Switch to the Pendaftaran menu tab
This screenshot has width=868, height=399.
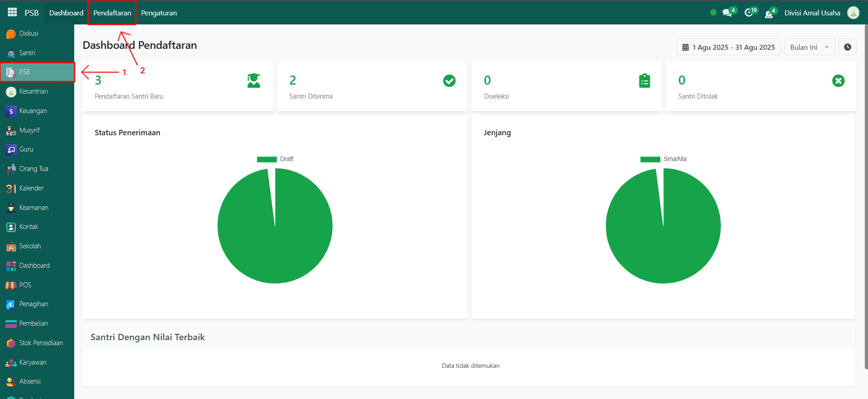[112, 13]
